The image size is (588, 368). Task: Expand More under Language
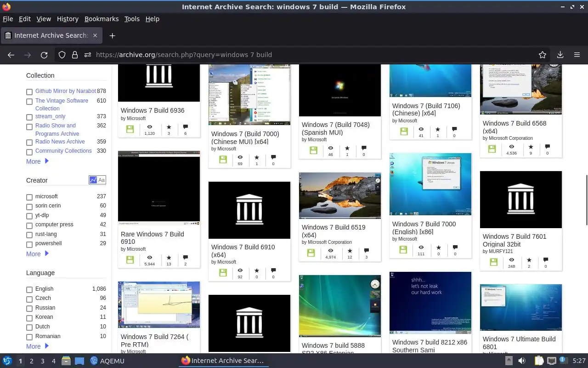(x=37, y=346)
